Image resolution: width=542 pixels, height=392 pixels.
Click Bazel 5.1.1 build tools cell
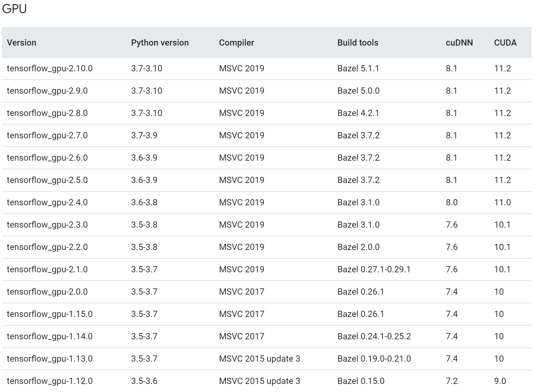click(x=358, y=69)
